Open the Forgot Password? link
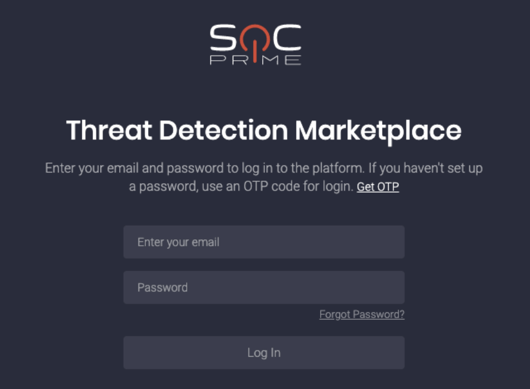 [362, 314]
